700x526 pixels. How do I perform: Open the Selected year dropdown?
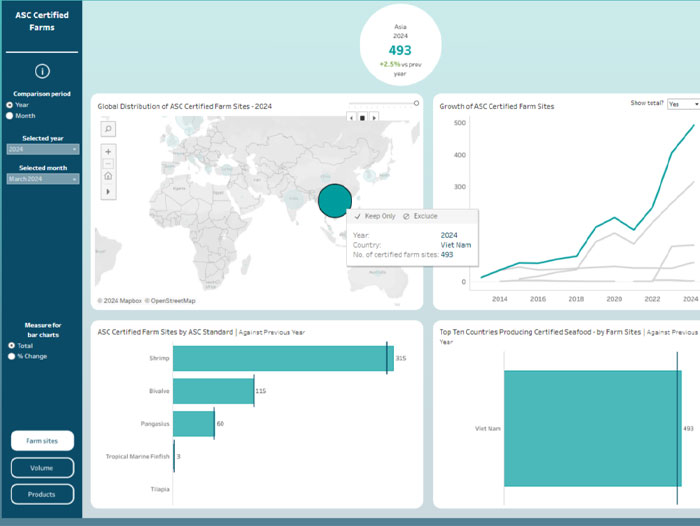tap(42, 149)
